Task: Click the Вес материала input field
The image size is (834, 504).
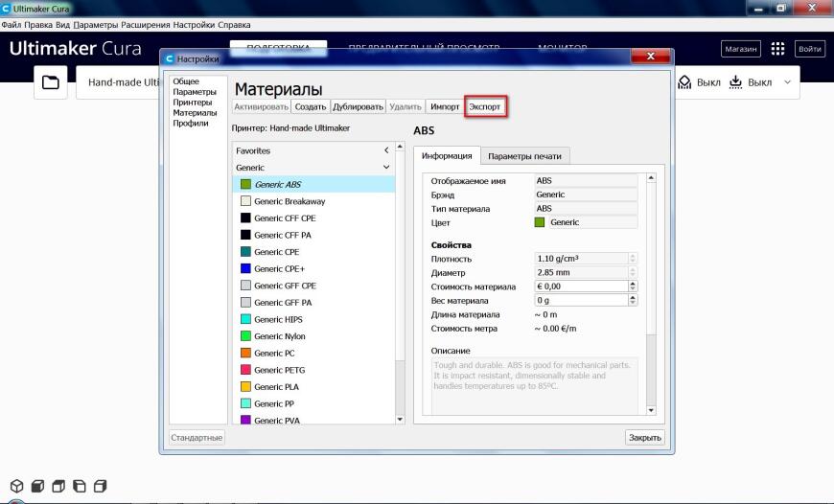Action: point(581,300)
